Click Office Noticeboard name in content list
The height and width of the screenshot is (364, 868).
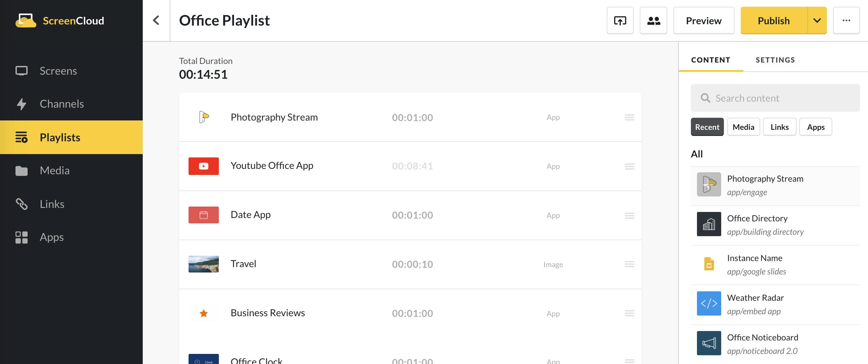pos(763,337)
